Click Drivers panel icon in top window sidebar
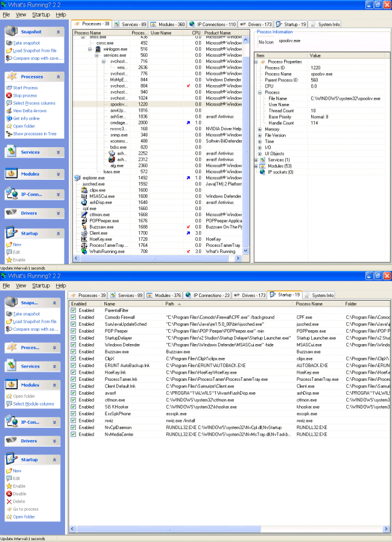392x542 pixels. (11, 212)
